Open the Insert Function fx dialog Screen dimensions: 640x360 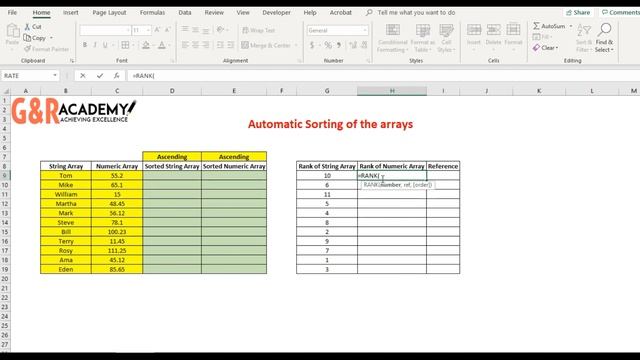(x=116, y=76)
